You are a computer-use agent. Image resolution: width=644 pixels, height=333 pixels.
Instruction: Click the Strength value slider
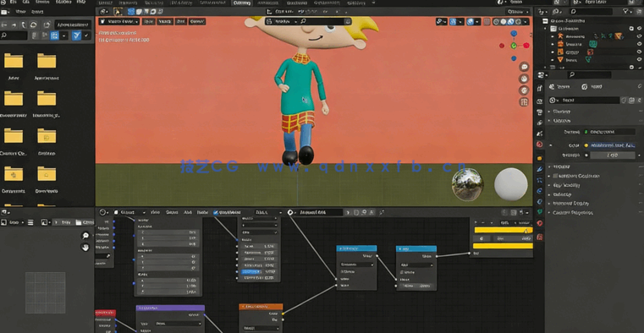(613, 156)
